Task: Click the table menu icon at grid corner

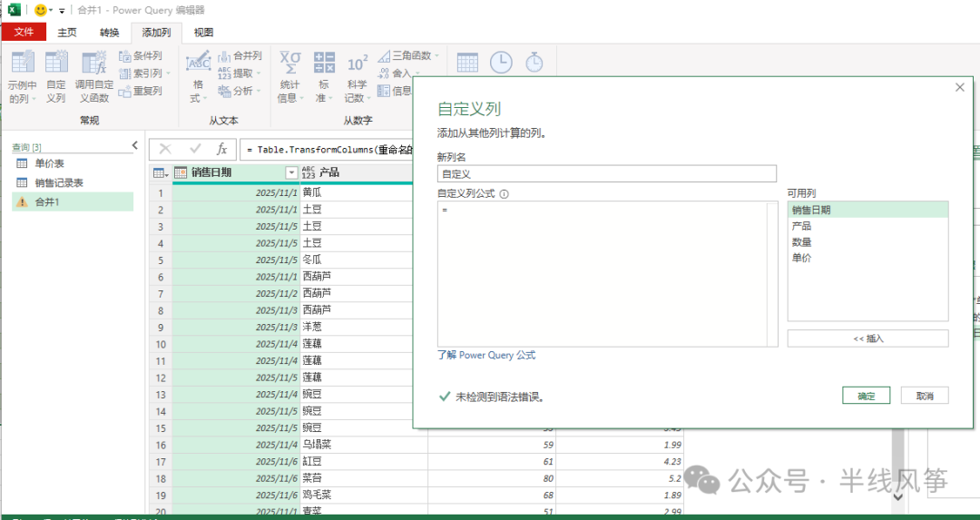Action: (x=161, y=173)
